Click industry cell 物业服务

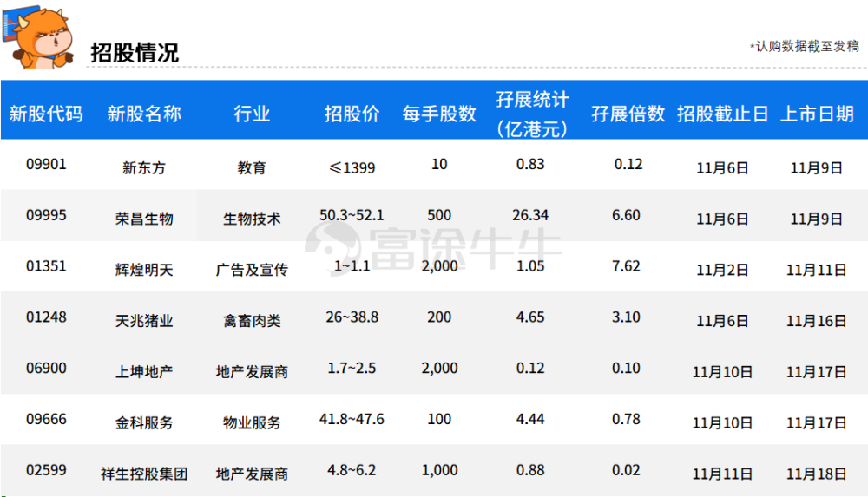coord(252,422)
